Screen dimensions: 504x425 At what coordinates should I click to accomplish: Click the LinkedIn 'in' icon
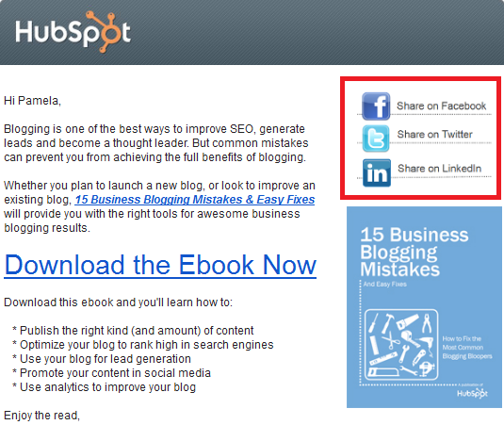tap(377, 173)
